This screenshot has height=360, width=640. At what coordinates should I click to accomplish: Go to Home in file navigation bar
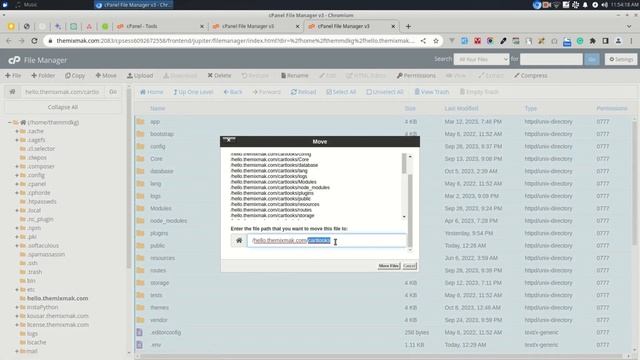coord(151,92)
